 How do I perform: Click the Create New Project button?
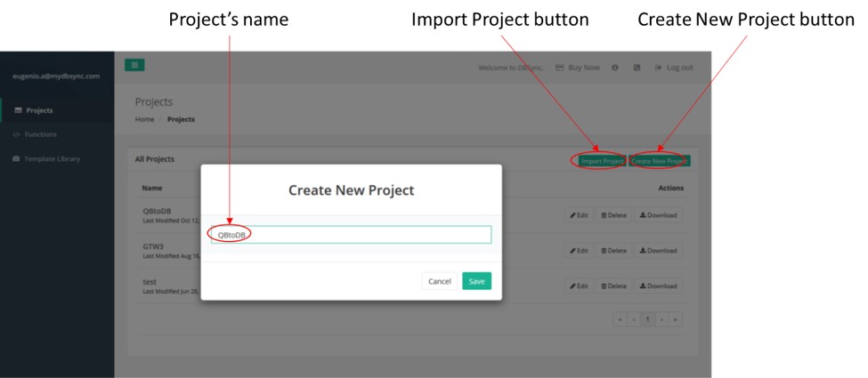click(660, 161)
